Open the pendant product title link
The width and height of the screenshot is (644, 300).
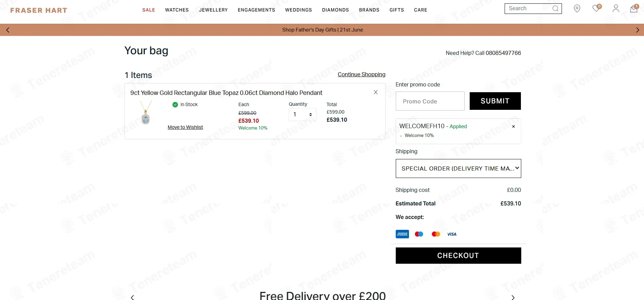coord(226,93)
